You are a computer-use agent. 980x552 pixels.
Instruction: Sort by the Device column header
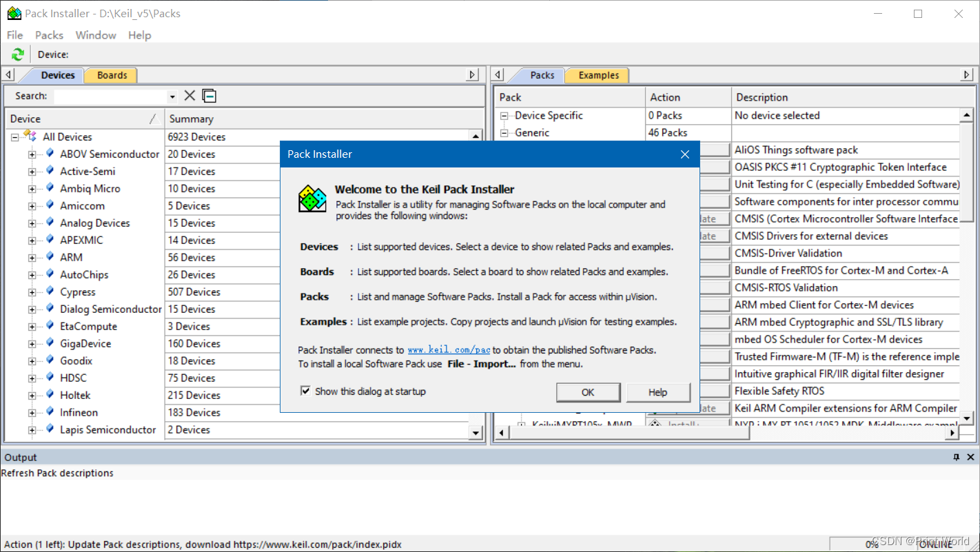[x=85, y=119]
